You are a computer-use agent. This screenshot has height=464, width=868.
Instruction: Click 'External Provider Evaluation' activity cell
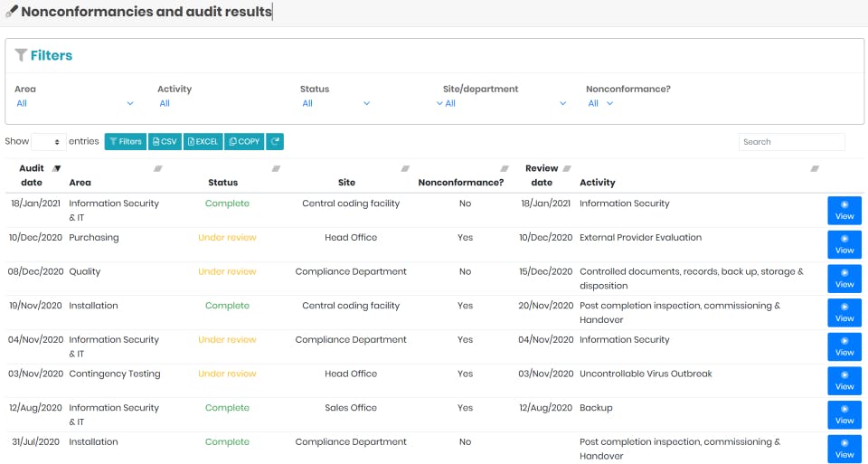point(640,238)
